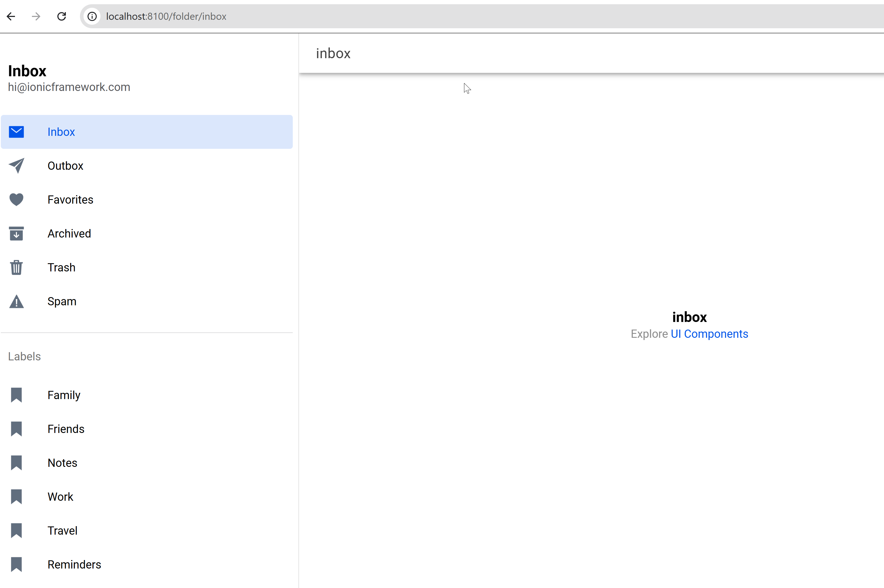Click the Inbox envelope icon
Viewport: 884px width, 588px height.
[x=16, y=132]
